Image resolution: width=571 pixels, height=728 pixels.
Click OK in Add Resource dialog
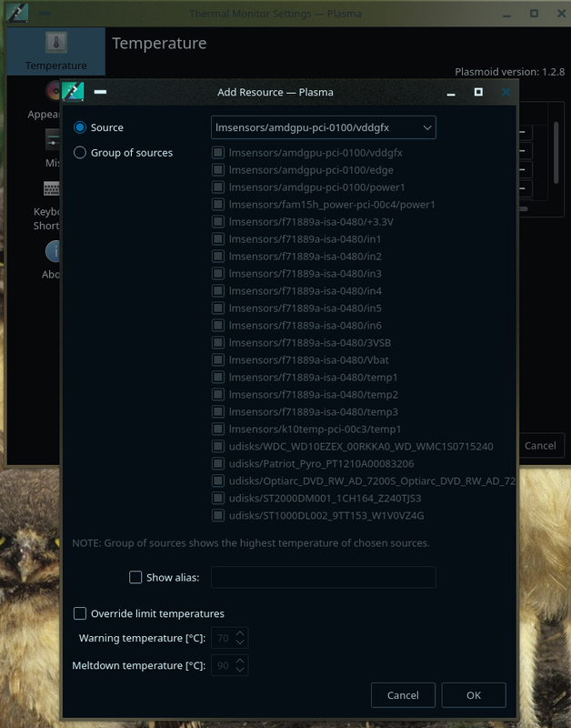pyautogui.click(x=474, y=695)
